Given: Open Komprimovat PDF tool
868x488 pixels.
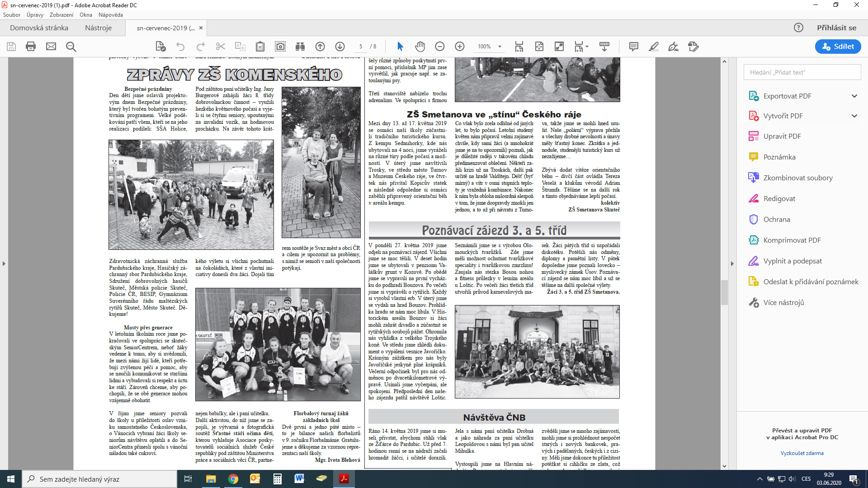Looking at the screenshot, I should tap(785, 240).
